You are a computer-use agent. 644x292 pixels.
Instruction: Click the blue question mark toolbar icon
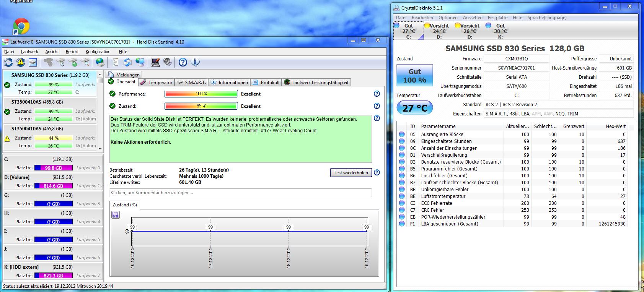[x=183, y=62]
